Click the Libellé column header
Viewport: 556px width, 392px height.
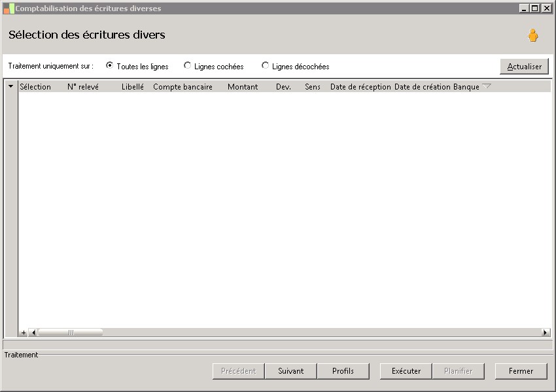pos(133,87)
